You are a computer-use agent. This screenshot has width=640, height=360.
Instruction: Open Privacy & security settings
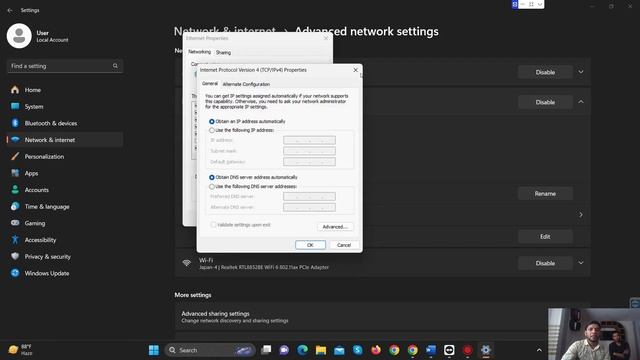click(47, 257)
